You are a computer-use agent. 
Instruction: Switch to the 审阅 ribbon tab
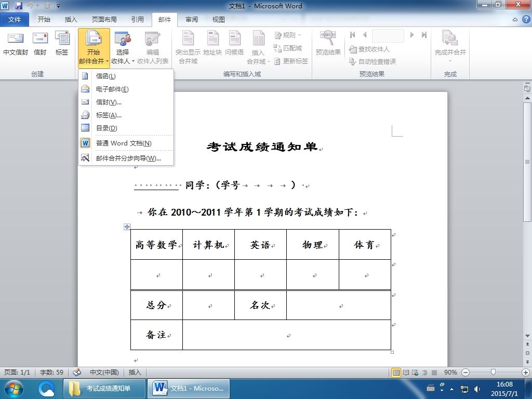[x=192, y=19]
